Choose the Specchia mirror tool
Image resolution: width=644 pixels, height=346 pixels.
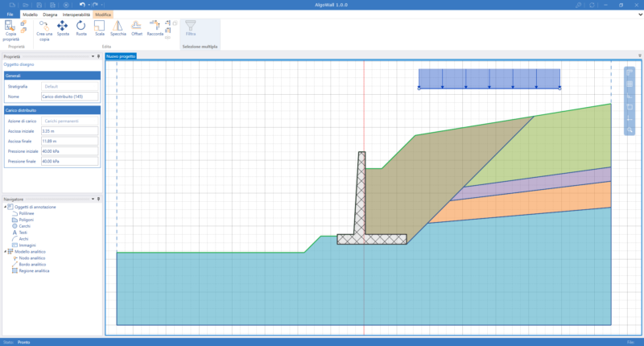118,28
